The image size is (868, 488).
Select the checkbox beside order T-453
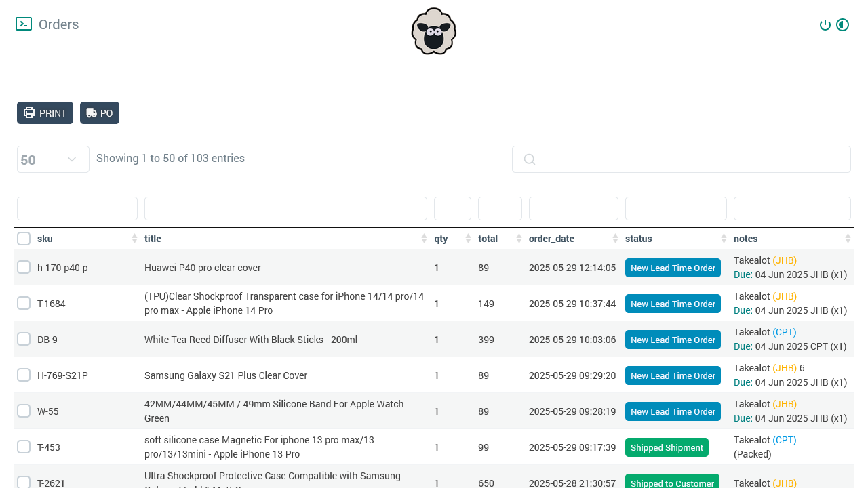(x=24, y=446)
